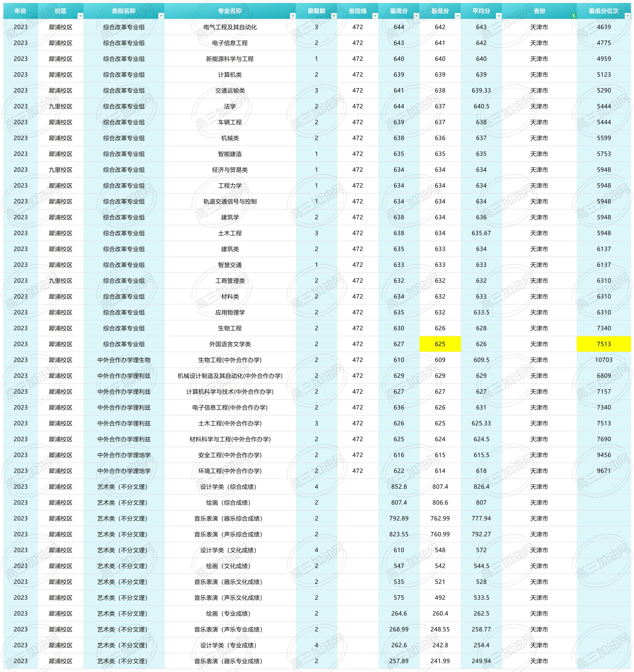The image size is (634, 672).
Task: Select the 生物工程(中外合作办学) major cell
Action: [230, 360]
